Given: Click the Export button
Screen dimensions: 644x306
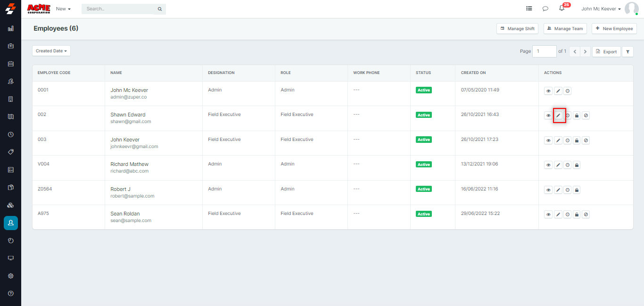Looking at the screenshot, I should (x=606, y=51).
